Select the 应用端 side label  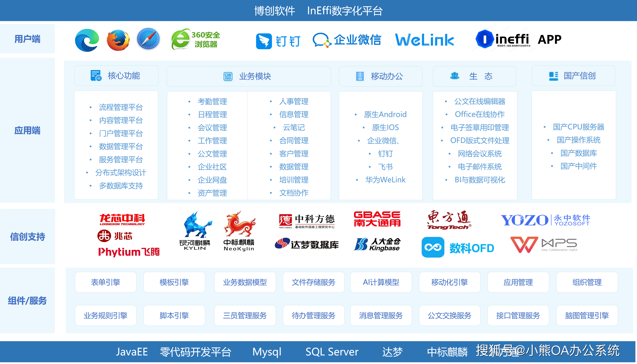coord(27,130)
